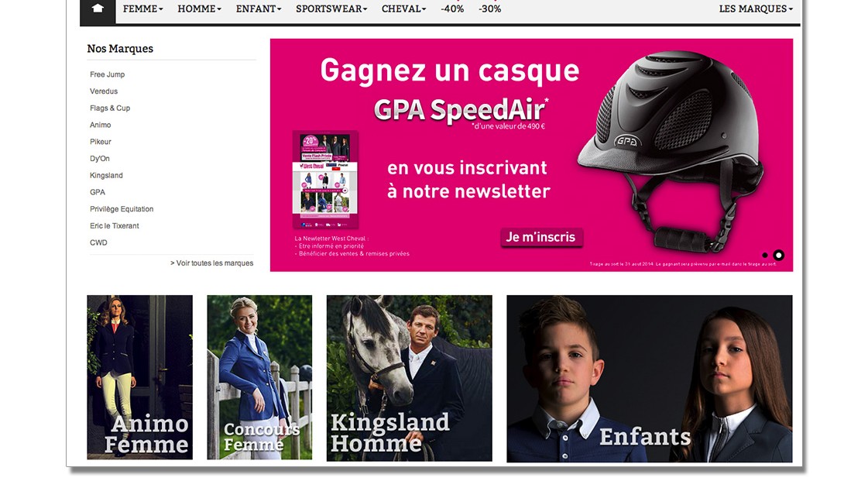Open the Enfants category image
The image size is (868, 488).
(x=650, y=378)
